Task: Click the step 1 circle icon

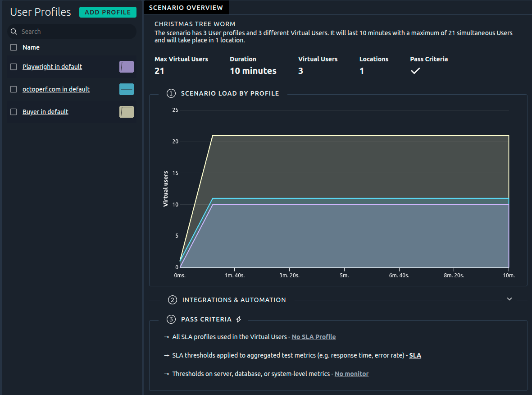Action: (171, 93)
